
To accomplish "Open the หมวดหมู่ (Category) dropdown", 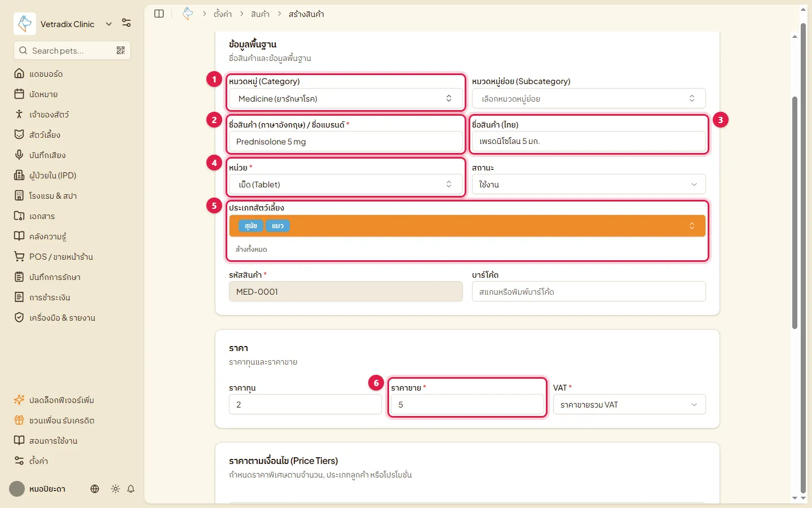I will pos(346,98).
